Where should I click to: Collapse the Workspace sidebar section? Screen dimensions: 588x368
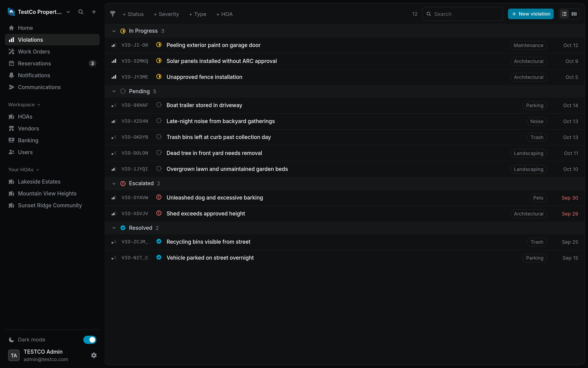pyautogui.click(x=24, y=105)
